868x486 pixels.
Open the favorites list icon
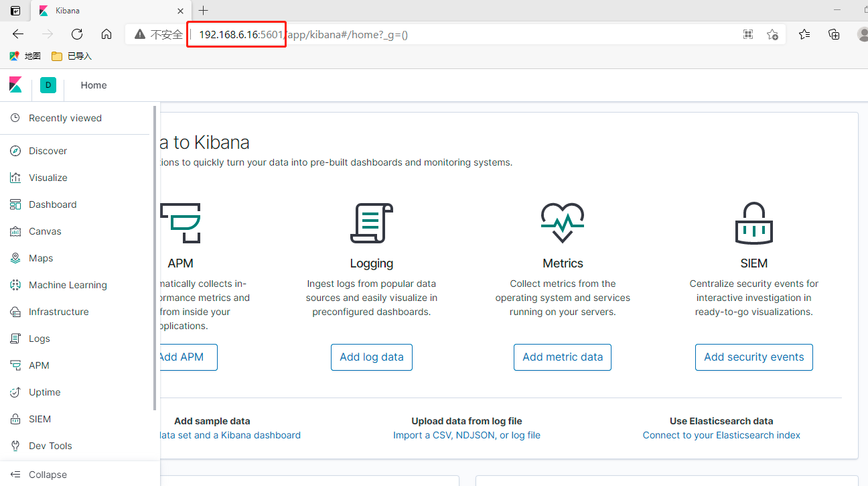click(804, 34)
